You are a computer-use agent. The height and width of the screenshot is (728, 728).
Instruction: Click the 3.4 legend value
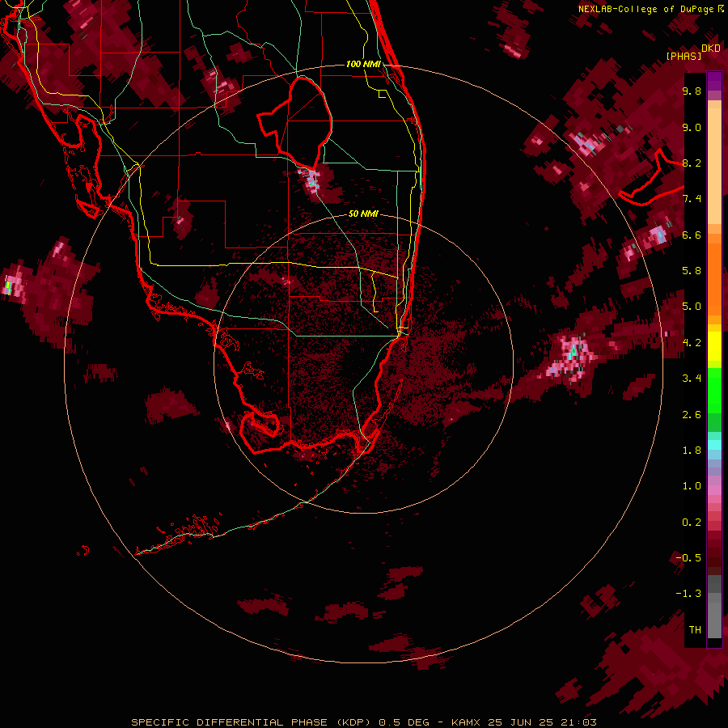point(692,379)
